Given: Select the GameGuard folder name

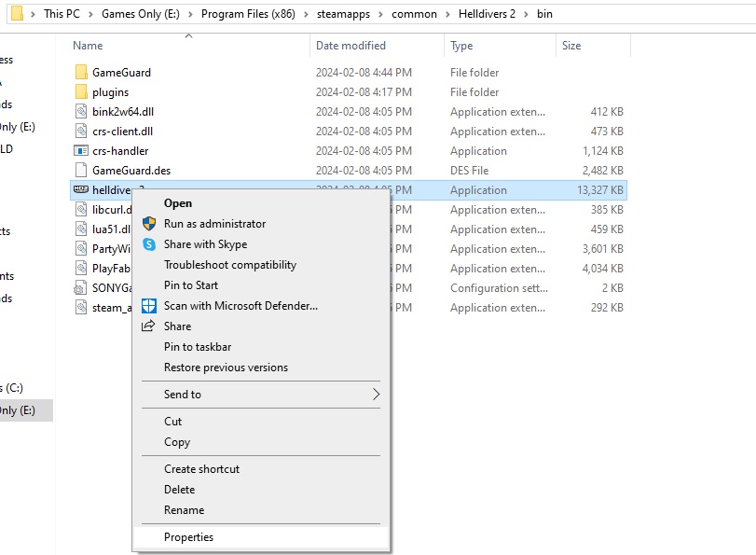Looking at the screenshot, I should click(121, 73).
